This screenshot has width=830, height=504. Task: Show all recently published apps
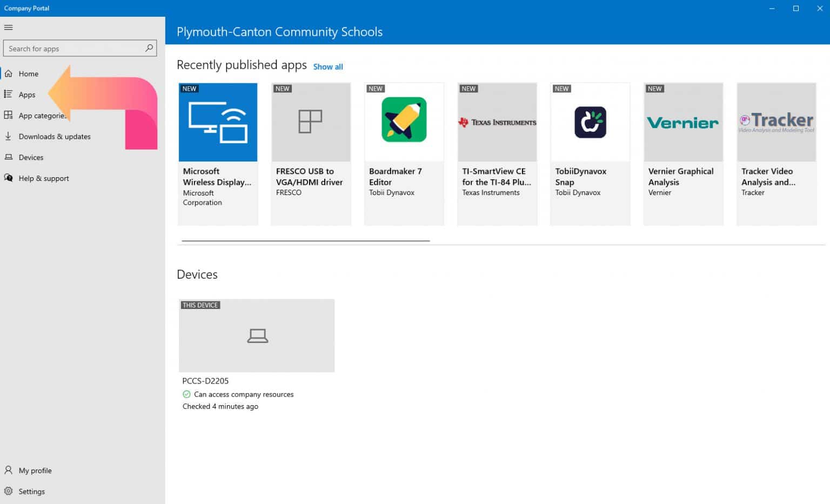pyautogui.click(x=328, y=66)
